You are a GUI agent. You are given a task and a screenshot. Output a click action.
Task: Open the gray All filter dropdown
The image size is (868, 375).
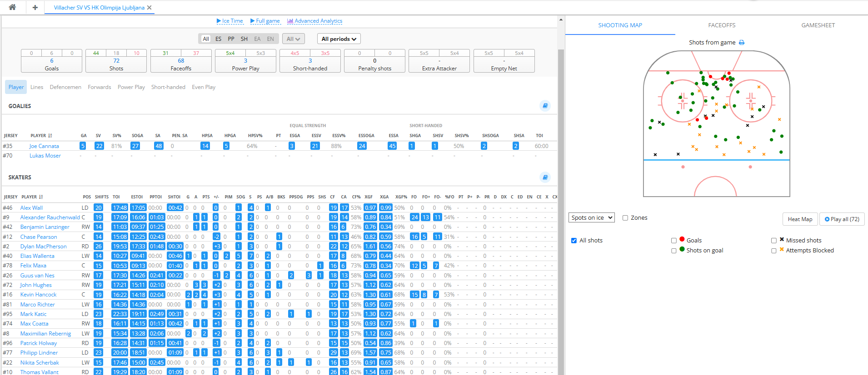293,39
